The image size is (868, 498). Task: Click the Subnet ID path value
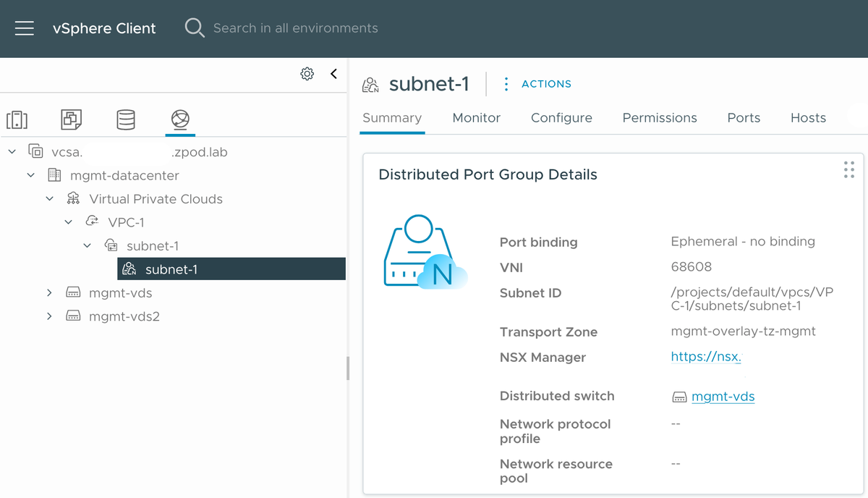pos(752,299)
